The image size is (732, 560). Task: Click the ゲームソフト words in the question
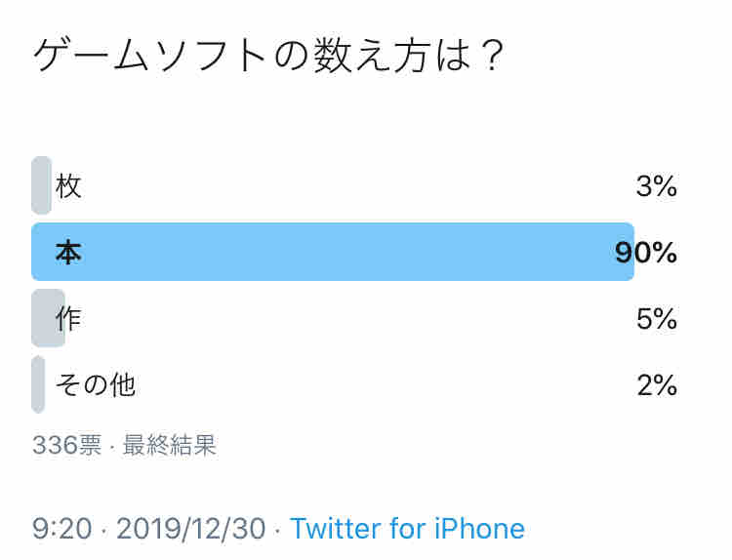(150, 55)
